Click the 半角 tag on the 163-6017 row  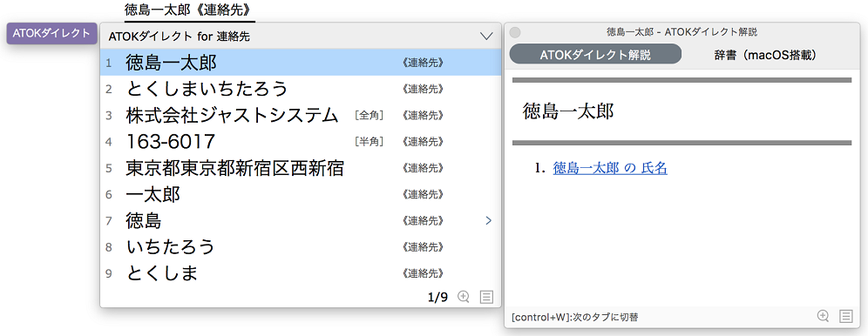pyautogui.click(x=370, y=142)
